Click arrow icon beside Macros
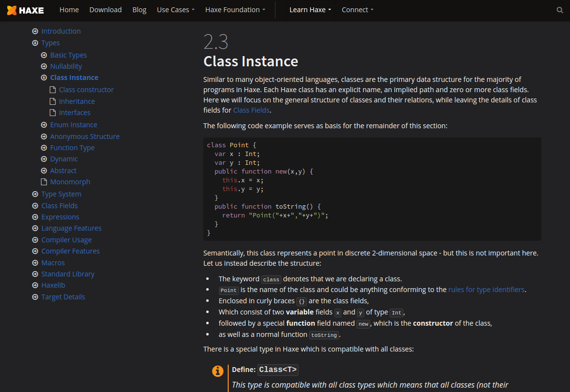 coord(35,263)
